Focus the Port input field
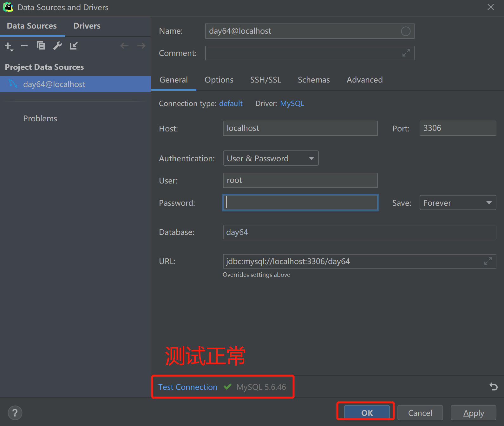The image size is (504, 426). click(458, 128)
